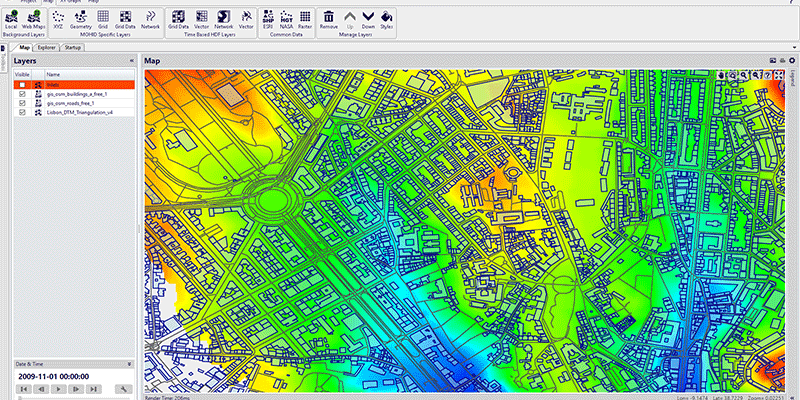Hide the gis_osm_buildings_a_free_1 layer
The image size is (800, 400).
point(22,94)
